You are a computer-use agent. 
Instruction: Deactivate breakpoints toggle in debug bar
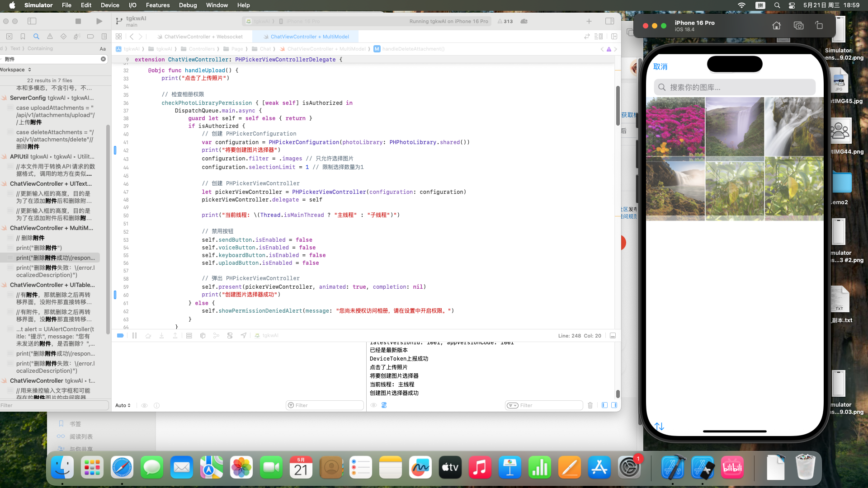point(120,336)
